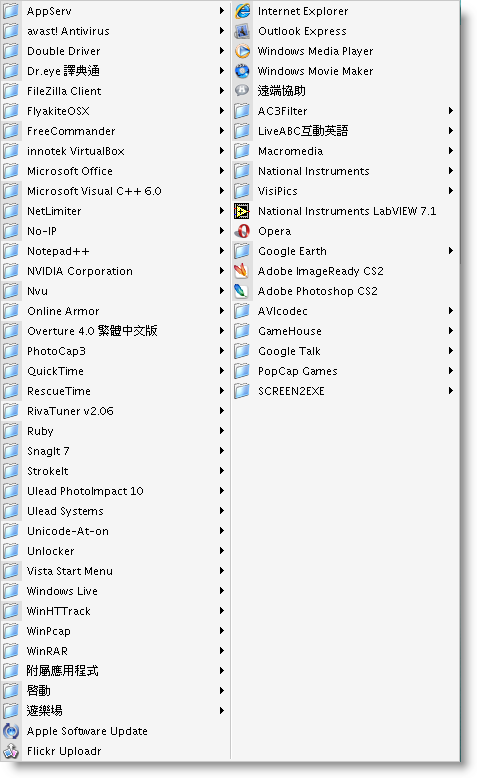Click the Windows Movie Maker icon
Image resolution: width=477 pixels, height=778 pixels.
242,71
